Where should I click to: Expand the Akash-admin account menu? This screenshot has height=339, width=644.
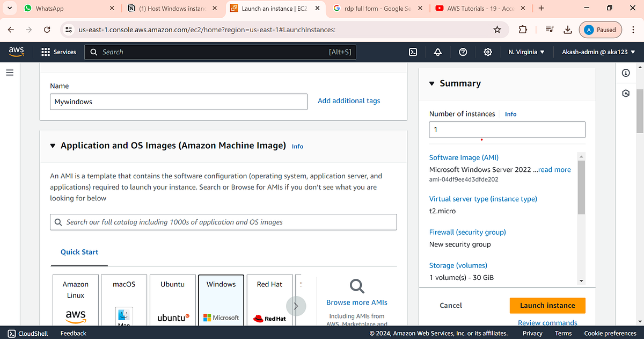[x=598, y=52]
